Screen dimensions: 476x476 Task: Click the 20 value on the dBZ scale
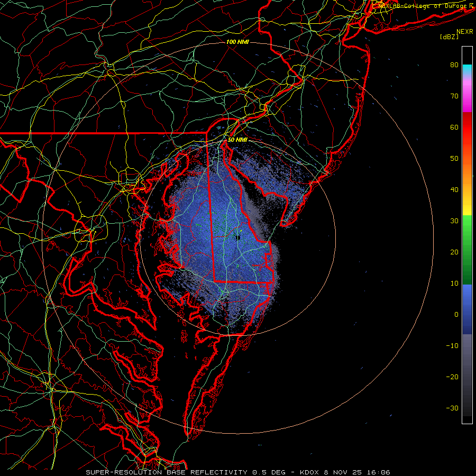click(454, 252)
